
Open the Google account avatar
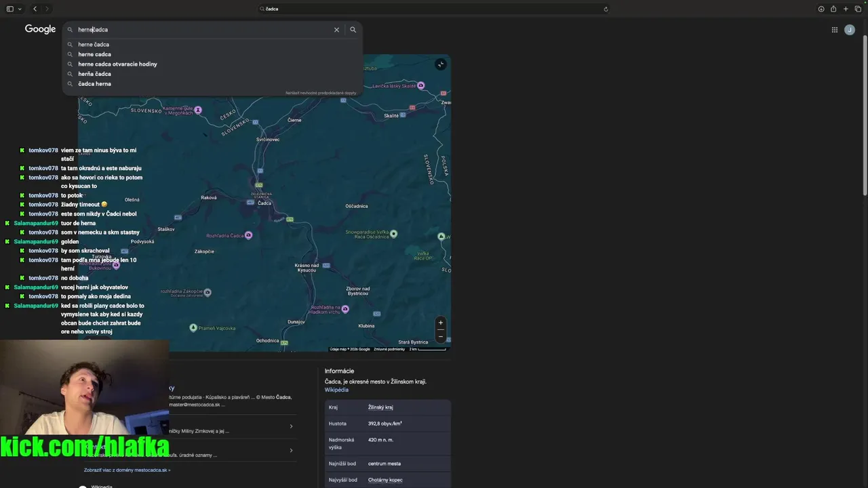(850, 30)
